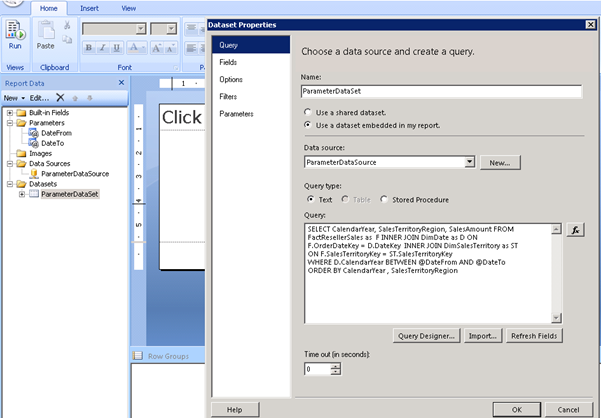Switch to the Insert ribbon tab
This screenshot has height=418, width=601.
pyautogui.click(x=90, y=7)
